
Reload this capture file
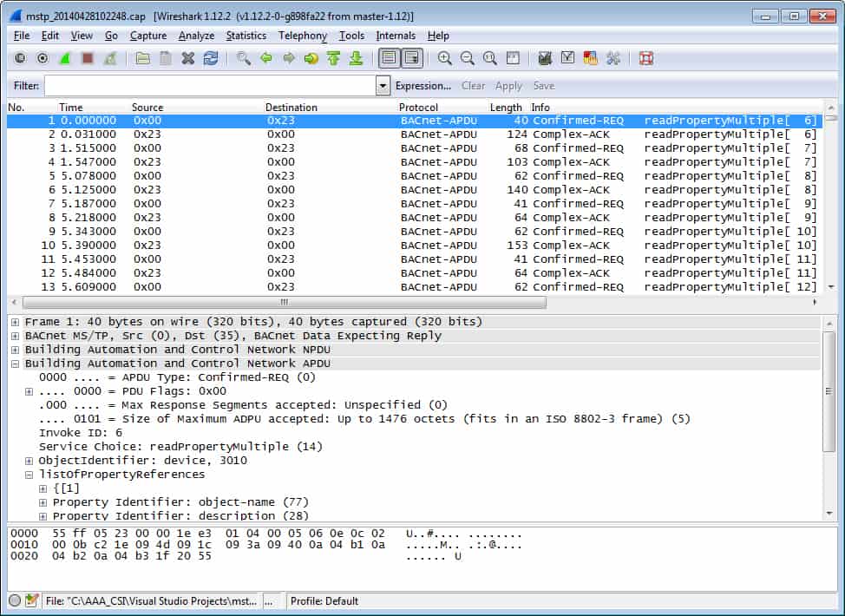(x=209, y=58)
